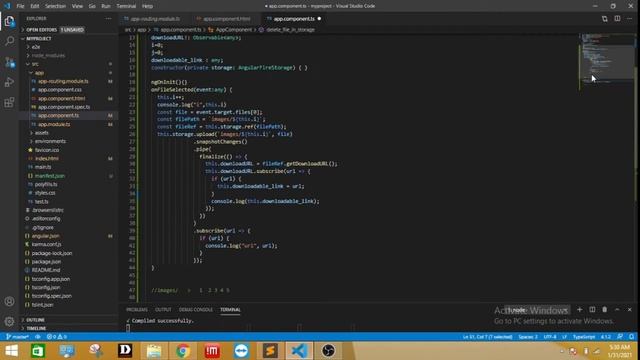Click the errors and warnings status indicator
640x360 pixels.
[57, 337]
